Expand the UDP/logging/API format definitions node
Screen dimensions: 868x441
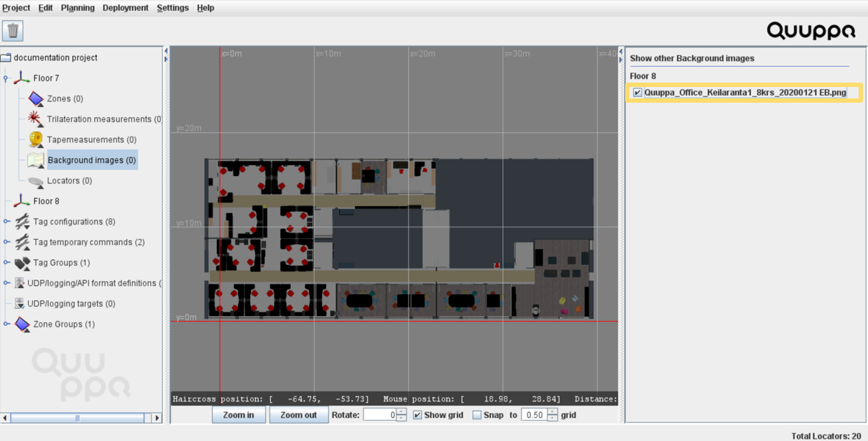pyautogui.click(x=6, y=283)
